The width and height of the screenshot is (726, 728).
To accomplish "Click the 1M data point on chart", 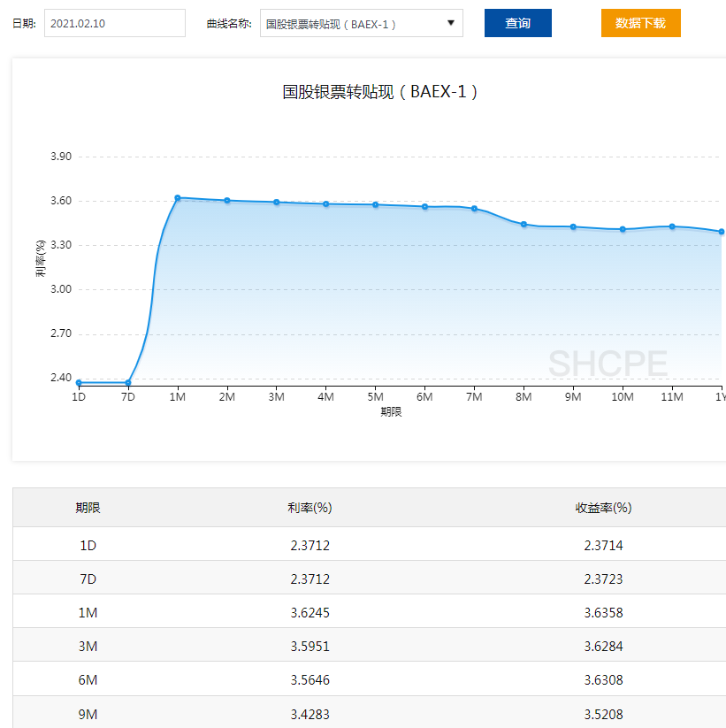I will point(178,198).
